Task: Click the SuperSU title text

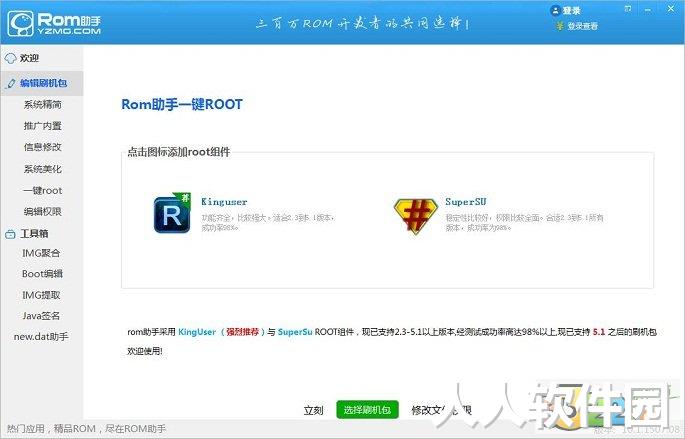Action: (x=466, y=202)
